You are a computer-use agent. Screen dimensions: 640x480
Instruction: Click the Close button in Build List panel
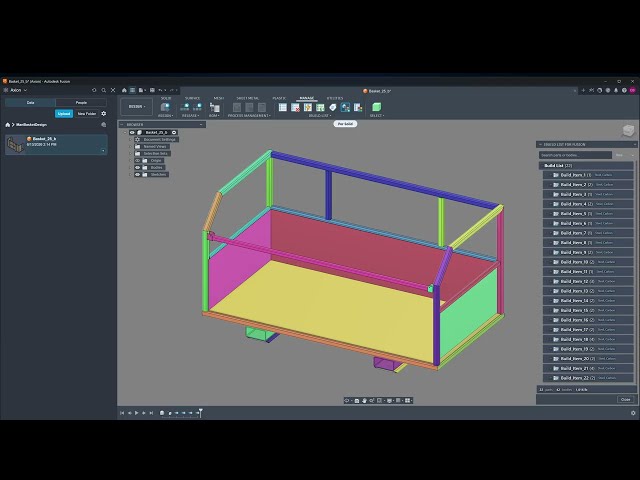pyautogui.click(x=625, y=399)
